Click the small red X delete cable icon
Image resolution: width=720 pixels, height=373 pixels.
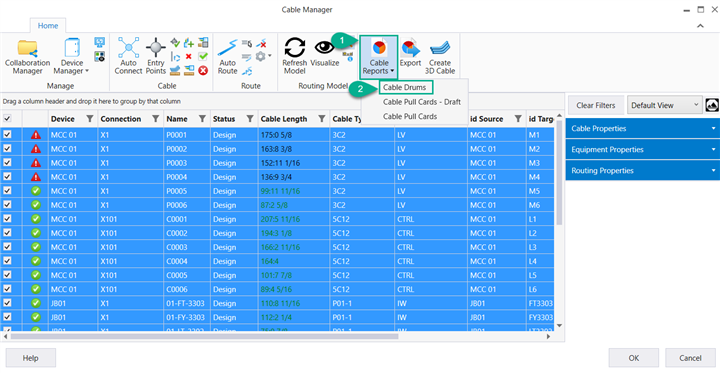(x=188, y=57)
